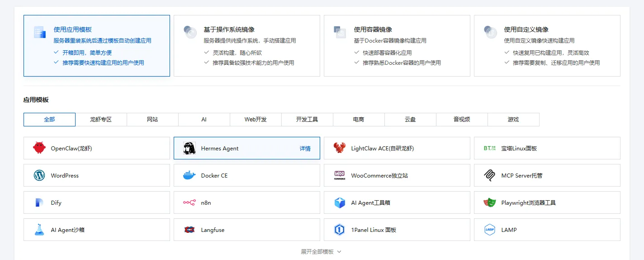The width and height of the screenshot is (644, 260).
Task: Open the 详情 link for Hermes Agent
Action: tap(305, 148)
